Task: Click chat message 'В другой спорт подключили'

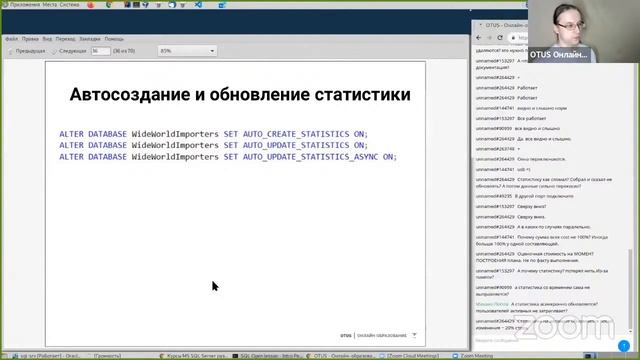Action: [544, 196]
